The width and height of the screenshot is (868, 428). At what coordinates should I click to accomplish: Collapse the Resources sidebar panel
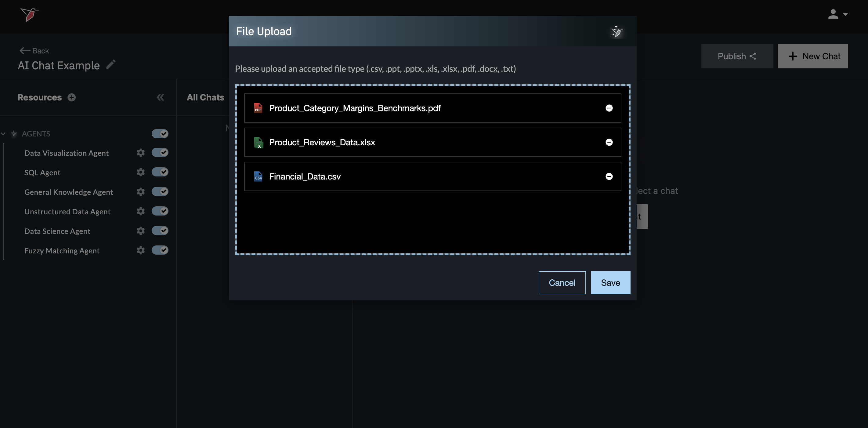coord(161,97)
